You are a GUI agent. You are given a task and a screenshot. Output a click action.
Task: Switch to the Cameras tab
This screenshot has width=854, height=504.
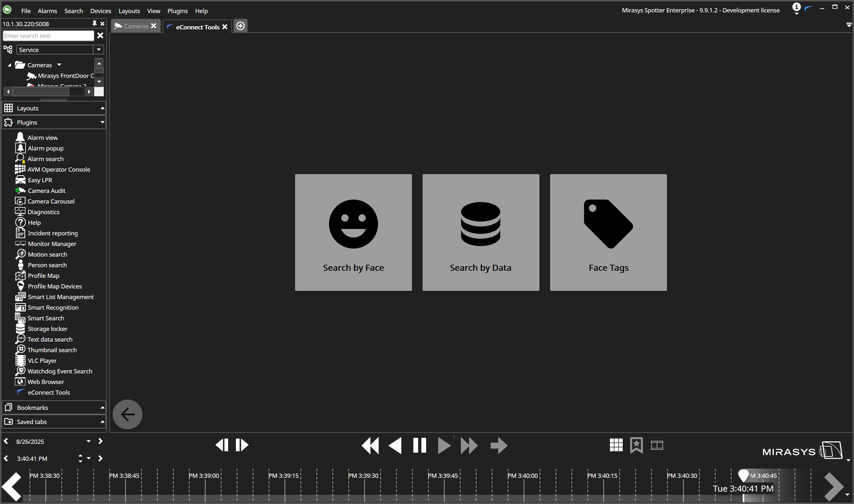point(136,26)
